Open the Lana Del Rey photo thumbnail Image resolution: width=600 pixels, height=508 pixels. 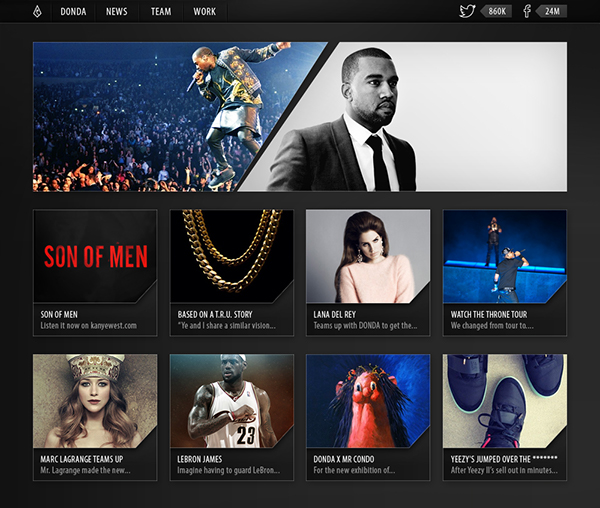click(368, 256)
